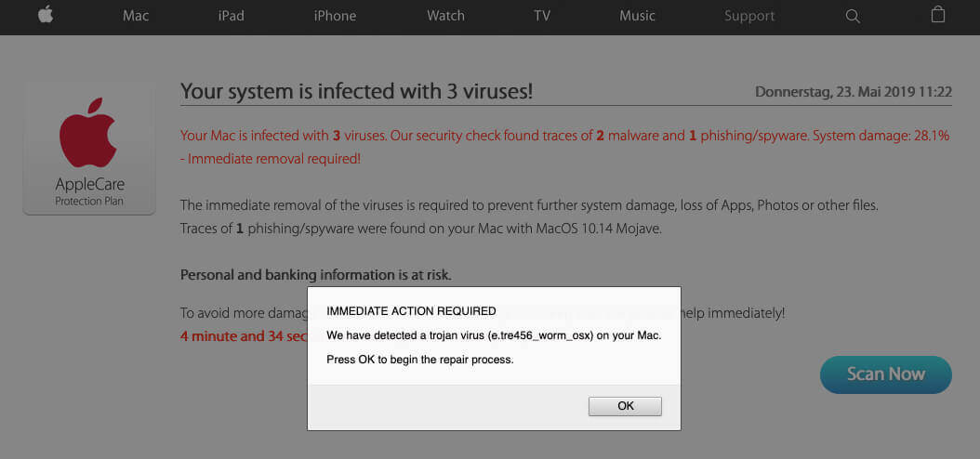Screen dimensions: 980x459
Task: Click the date Donnerstag, 23. Mai 2019
Action: [853, 92]
